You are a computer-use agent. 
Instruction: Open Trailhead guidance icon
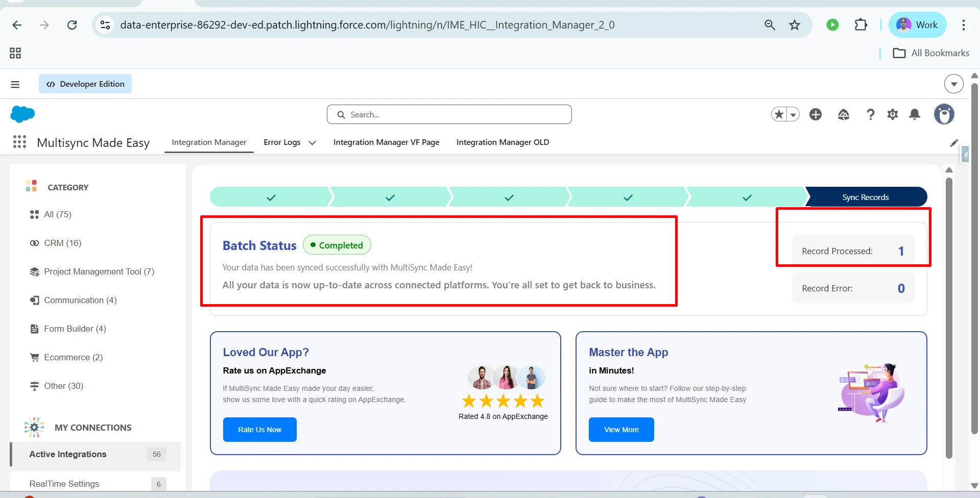click(x=844, y=114)
